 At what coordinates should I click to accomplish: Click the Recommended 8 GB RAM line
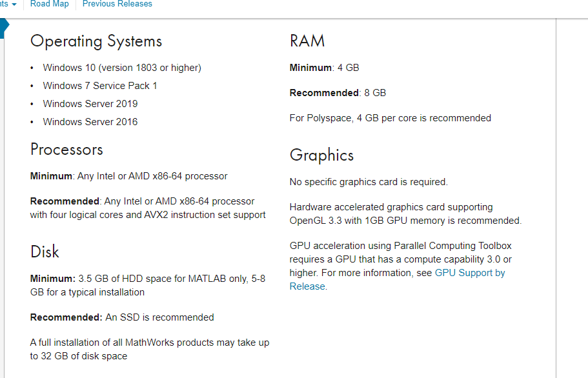click(338, 93)
